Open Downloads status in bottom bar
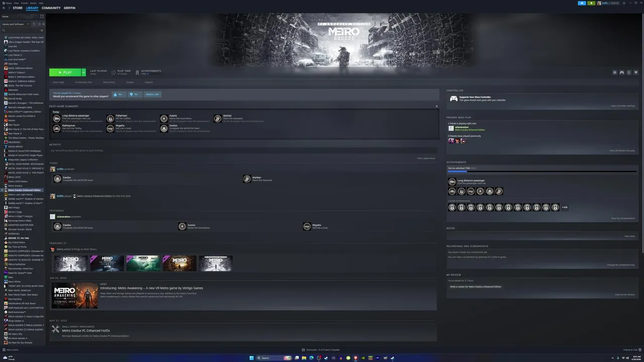The image size is (644, 362). pyautogui.click(x=320, y=349)
